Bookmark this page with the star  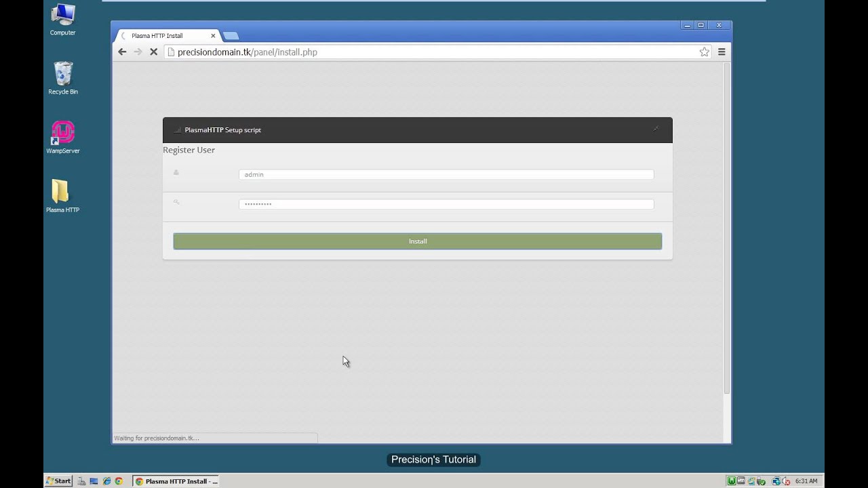705,52
